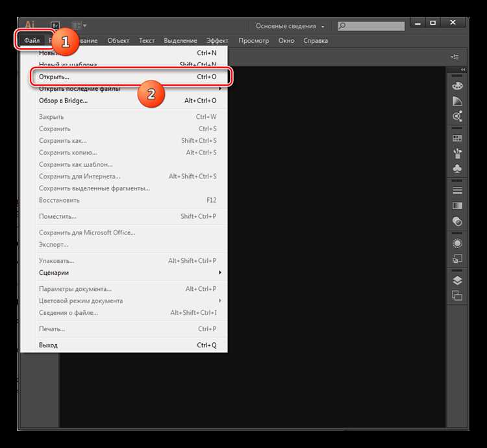Open the Основные сведения workspace switcher
The height and width of the screenshot is (448, 487).
click(290, 26)
